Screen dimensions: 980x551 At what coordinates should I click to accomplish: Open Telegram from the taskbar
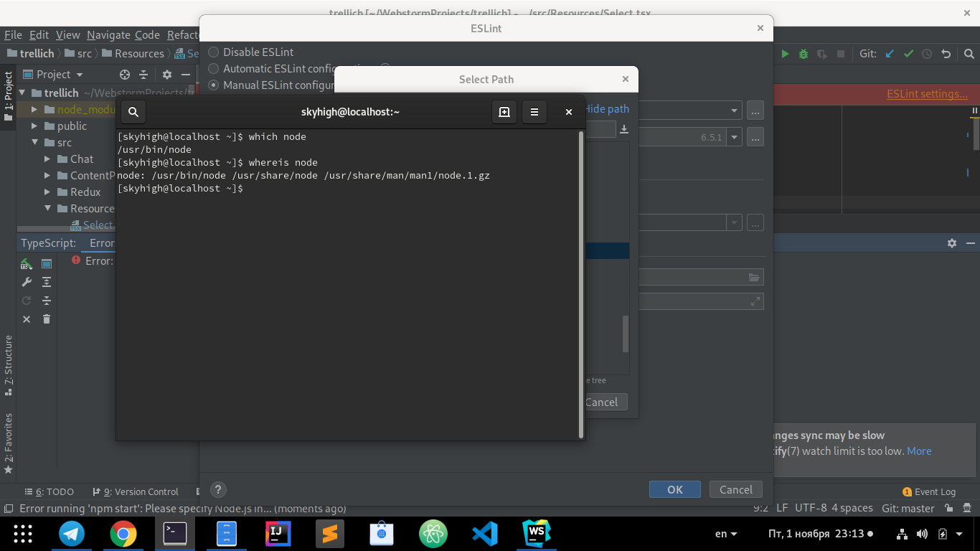(x=72, y=534)
